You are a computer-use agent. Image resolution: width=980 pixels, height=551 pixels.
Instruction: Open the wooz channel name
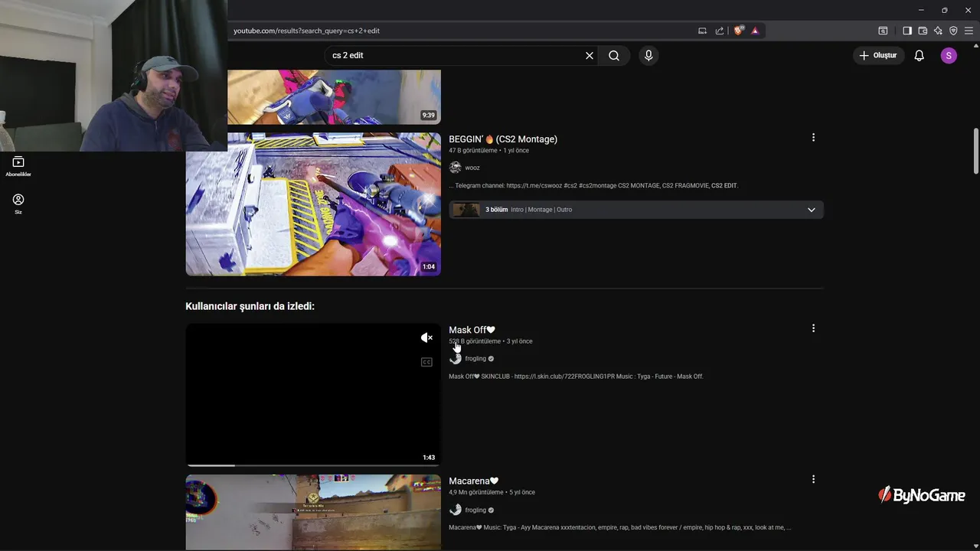coord(472,168)
